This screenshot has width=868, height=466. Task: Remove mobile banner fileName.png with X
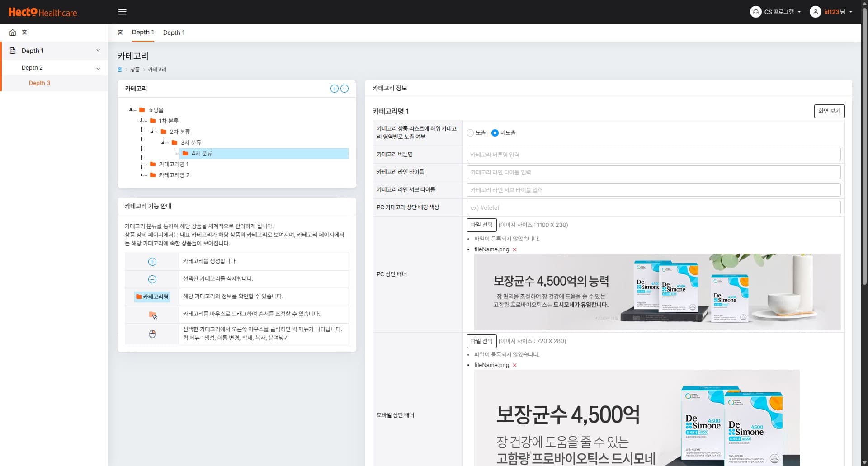(x=514, y=365)
